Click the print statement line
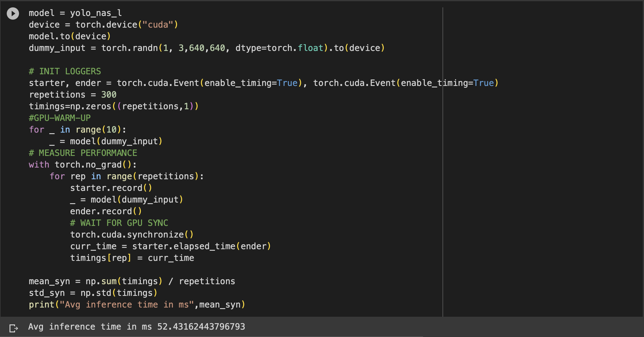Image resolution: width=644 pixels, height=337 pixels. [137, 304]
